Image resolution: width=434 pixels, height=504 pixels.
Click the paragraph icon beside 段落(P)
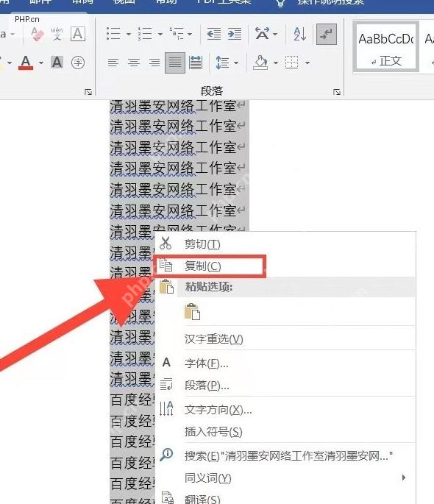[166, 384]
